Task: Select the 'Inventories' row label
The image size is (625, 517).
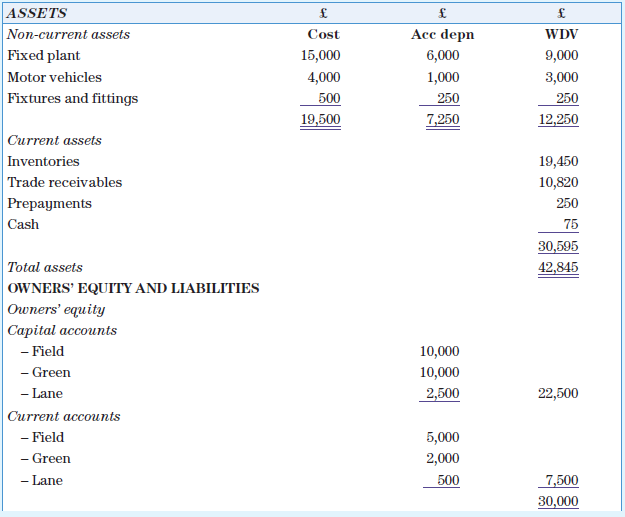Action: tap(43, 161)
